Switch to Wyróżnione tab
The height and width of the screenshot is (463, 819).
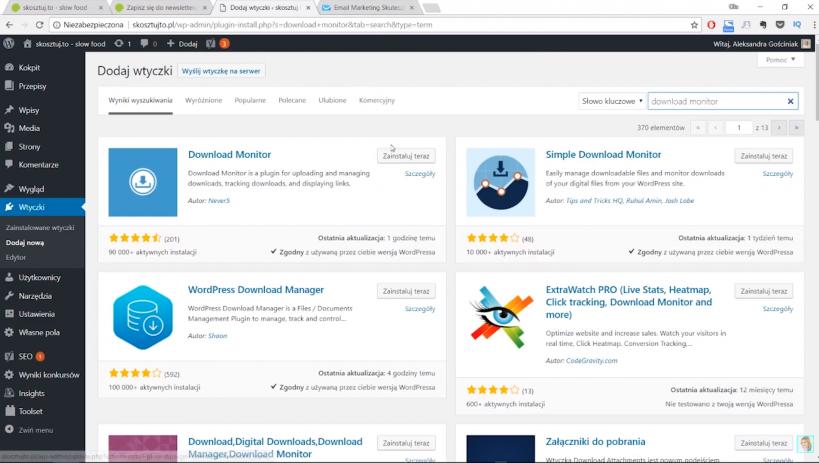pos(203,100)
